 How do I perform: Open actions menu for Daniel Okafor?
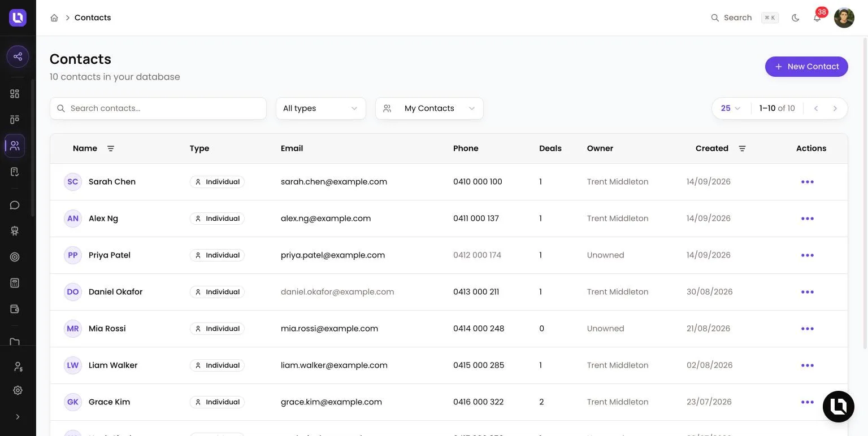tap(808, 292)
